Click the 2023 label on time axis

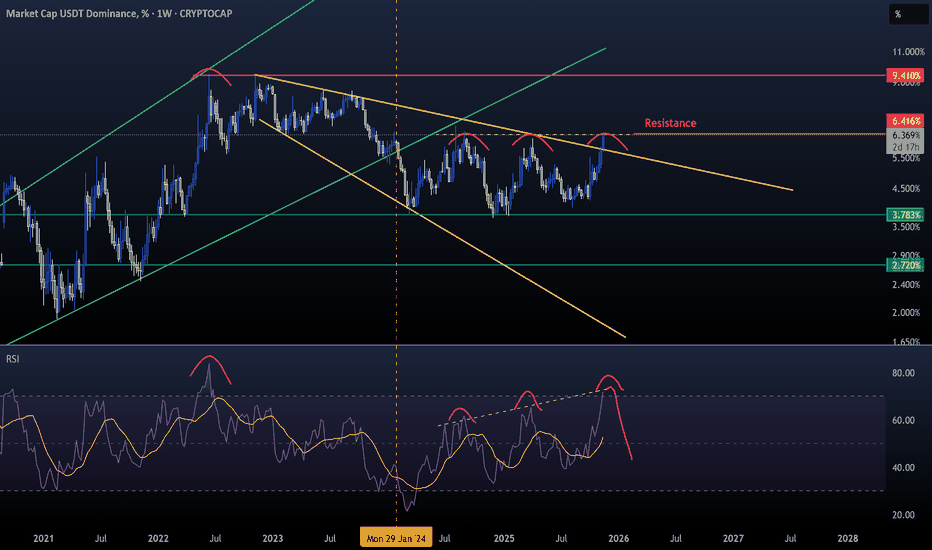tap(273, 539)
